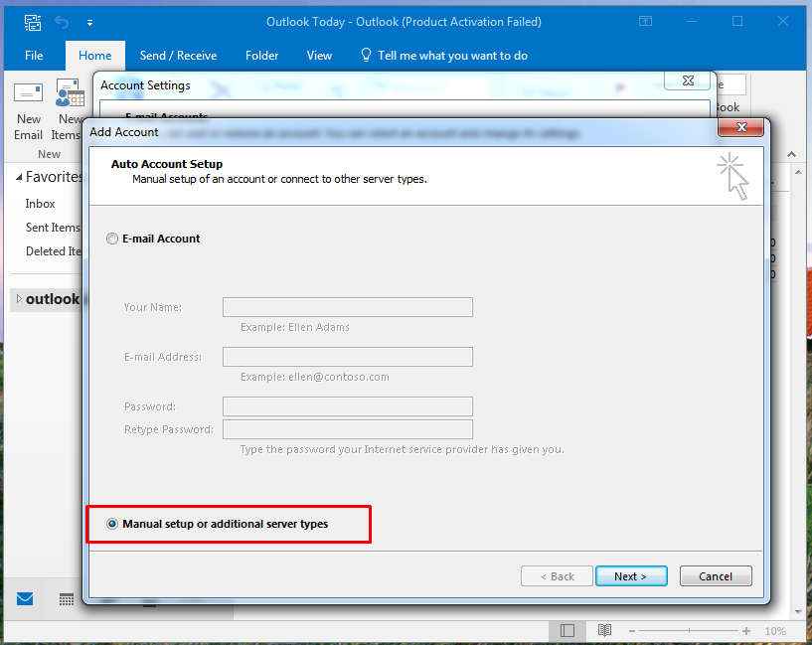Open the Folder ribbon tab
Image resolution: width=812 pixels, height=645 pixels.
[261, 56]
